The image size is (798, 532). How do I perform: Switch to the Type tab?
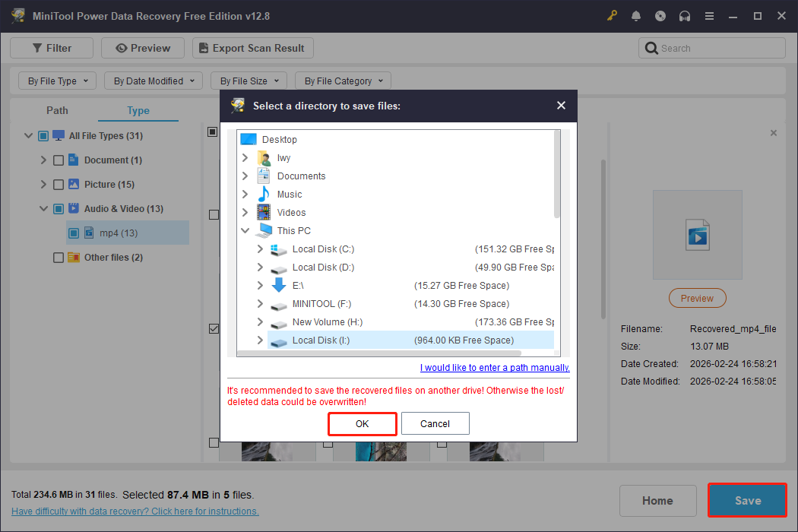tap(138, 110)
